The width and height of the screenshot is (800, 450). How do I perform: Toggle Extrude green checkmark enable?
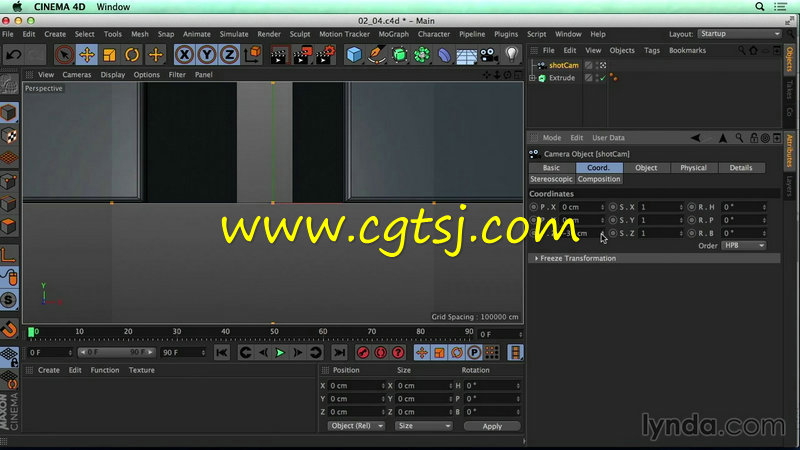pos(603,78)
